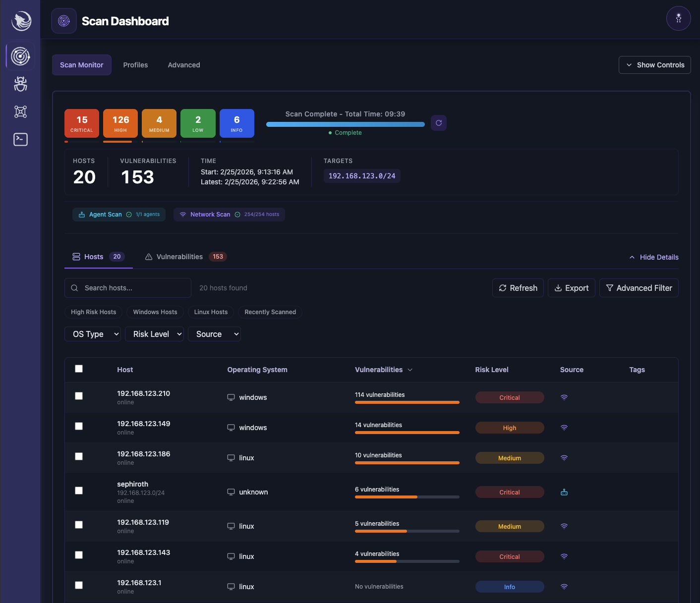Click the circular rescan icon beside the progress bar
The width and height of the screenshot is (700, 603).
pos(438,123)
